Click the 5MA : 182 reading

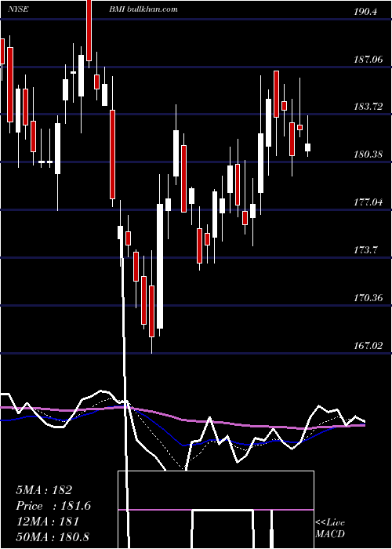point(44,490)
